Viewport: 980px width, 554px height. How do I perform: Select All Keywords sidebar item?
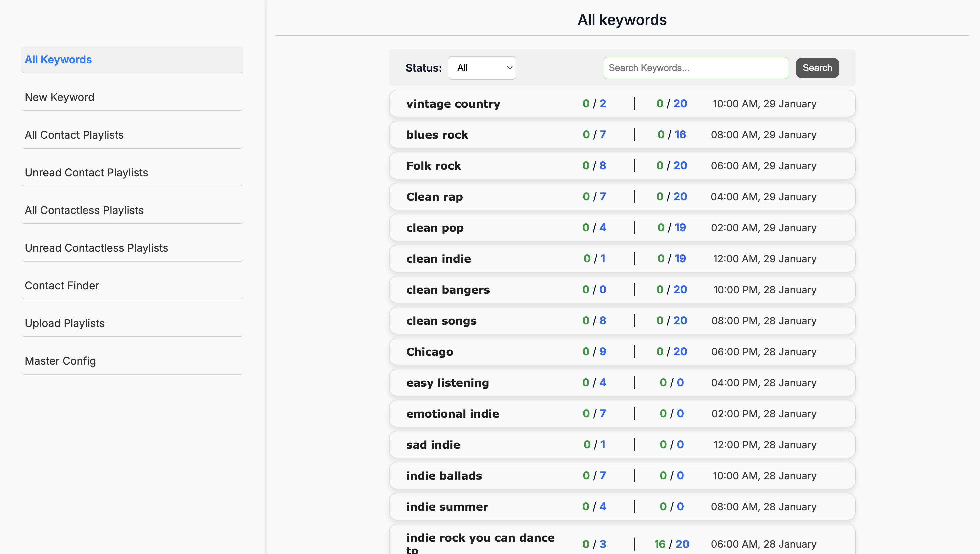pyautogui.click(x=132, y=60)
